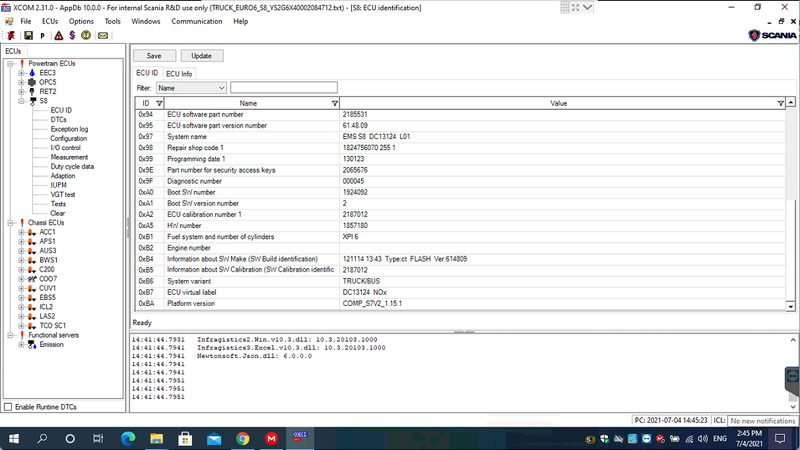Click the Value column filter funnel icon

point(781,104)
